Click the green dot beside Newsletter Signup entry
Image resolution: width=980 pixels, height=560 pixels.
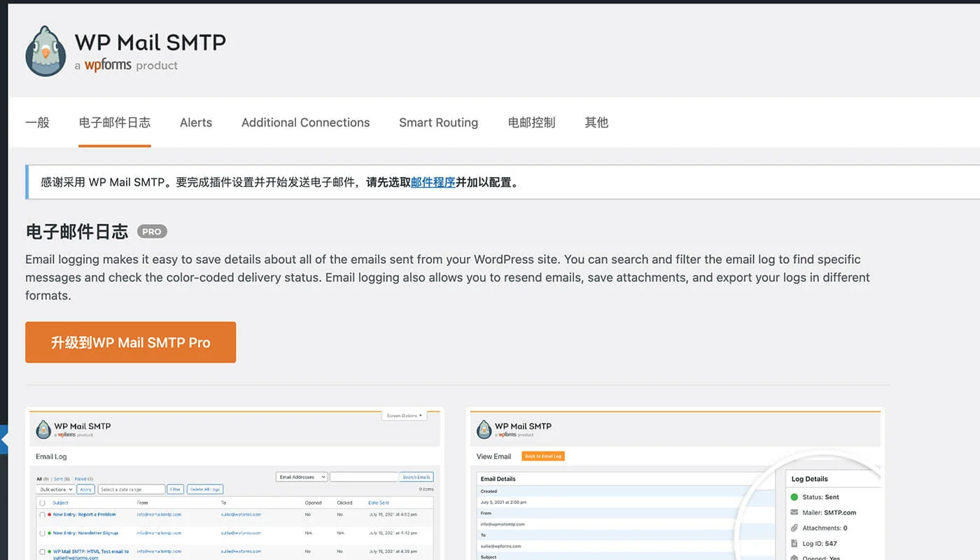[49, 533]
